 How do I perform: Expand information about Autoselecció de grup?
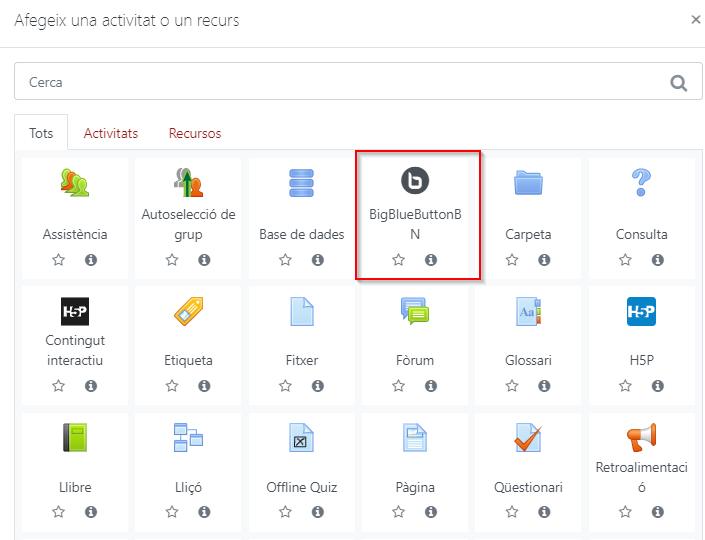204,260
